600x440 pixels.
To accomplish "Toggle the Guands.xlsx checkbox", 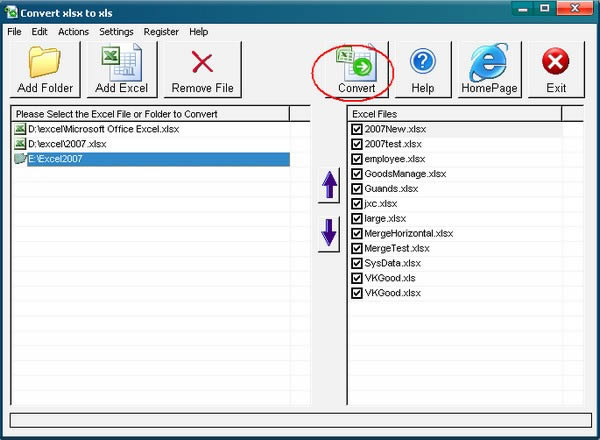I will pos(357,189).
